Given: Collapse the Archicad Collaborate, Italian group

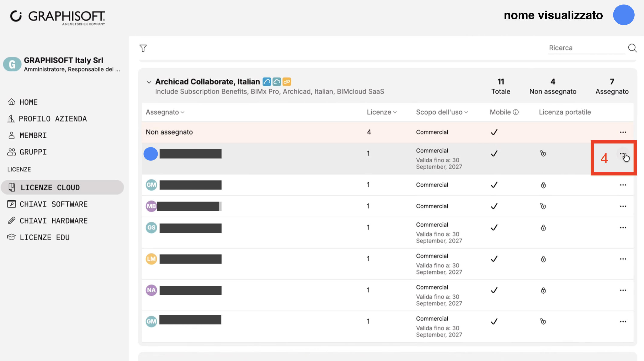Looking at the screenshot, I should pyautogui.click(x=149, y=82).
